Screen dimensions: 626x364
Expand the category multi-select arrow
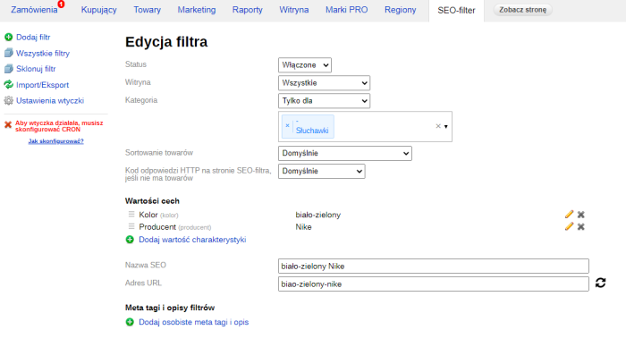pyautogui.click(x=446, y=126)
